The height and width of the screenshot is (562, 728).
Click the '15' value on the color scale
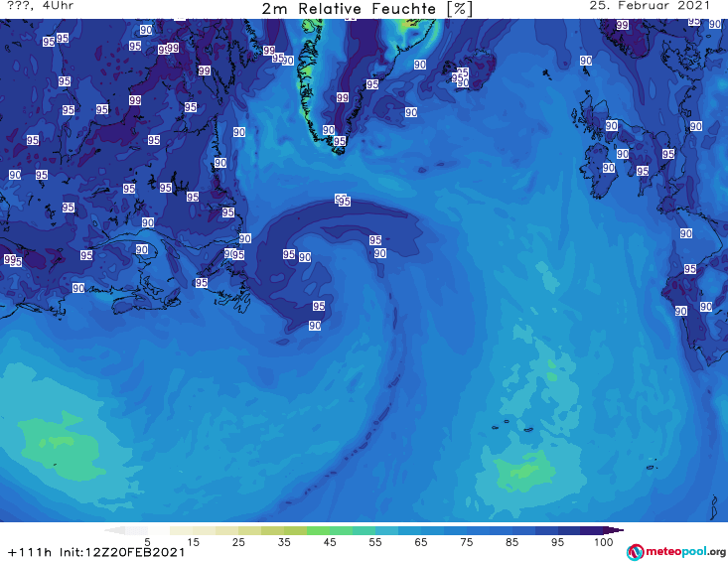pos(193,542)
